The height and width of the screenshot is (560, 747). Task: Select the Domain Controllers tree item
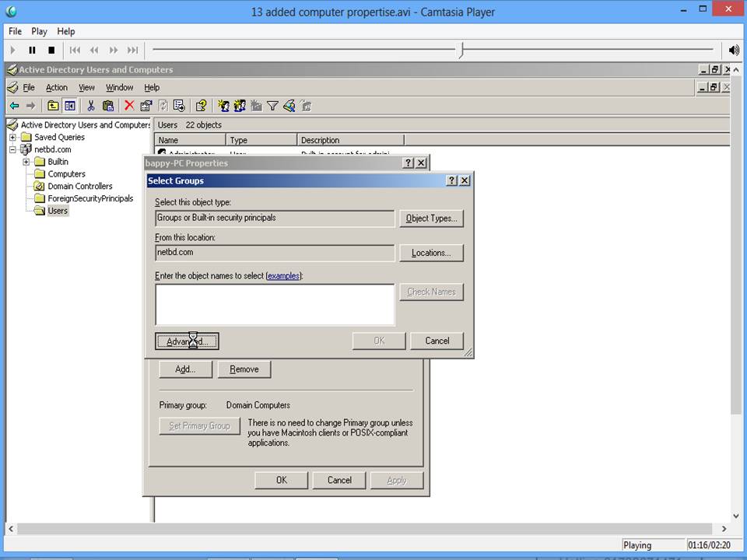coord(80,186)
